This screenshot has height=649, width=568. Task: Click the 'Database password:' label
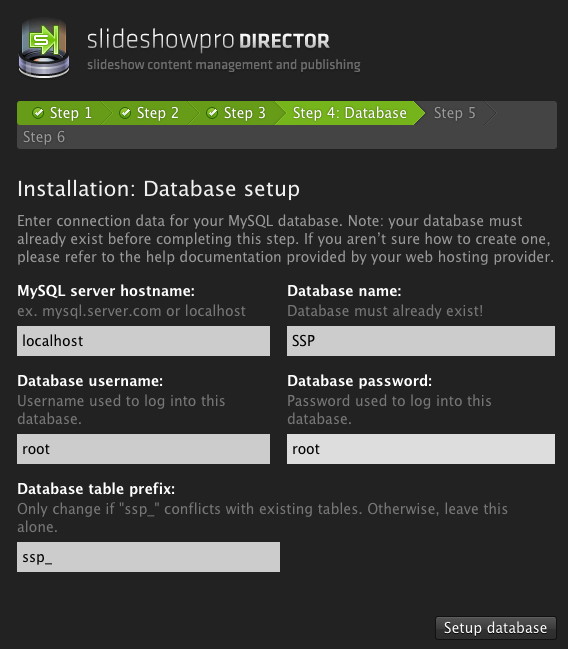(359, 381)
